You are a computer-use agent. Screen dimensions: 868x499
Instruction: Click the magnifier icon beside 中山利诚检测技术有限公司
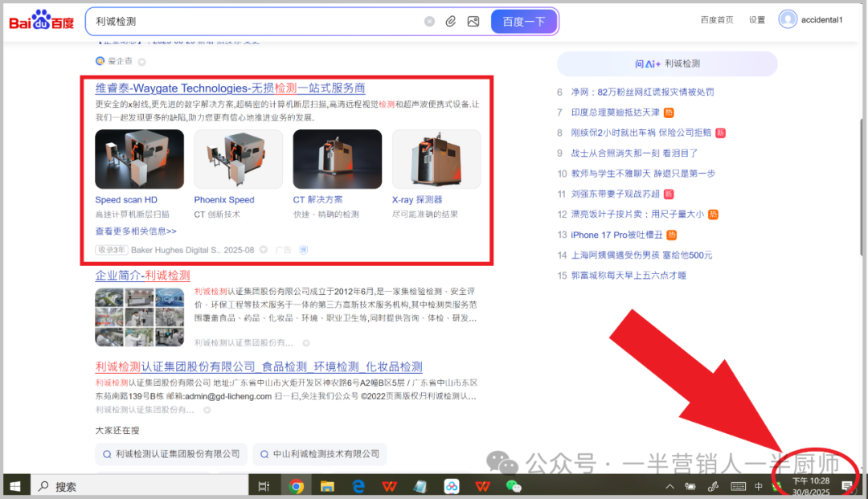pos(264,454)
